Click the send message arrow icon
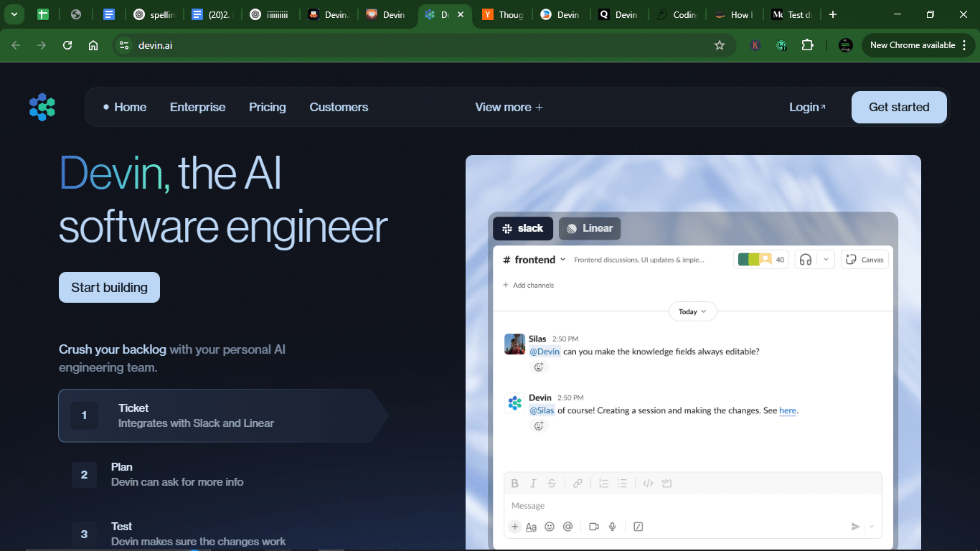Image resolution: width=980 pixels, height=551 pixels. pos(855,527)
